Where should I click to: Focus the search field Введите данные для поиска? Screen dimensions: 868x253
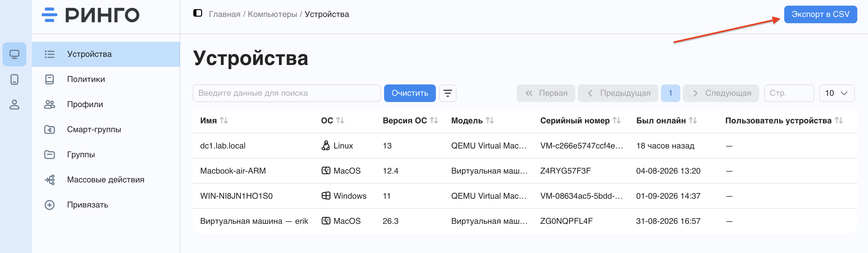point(287,93)
